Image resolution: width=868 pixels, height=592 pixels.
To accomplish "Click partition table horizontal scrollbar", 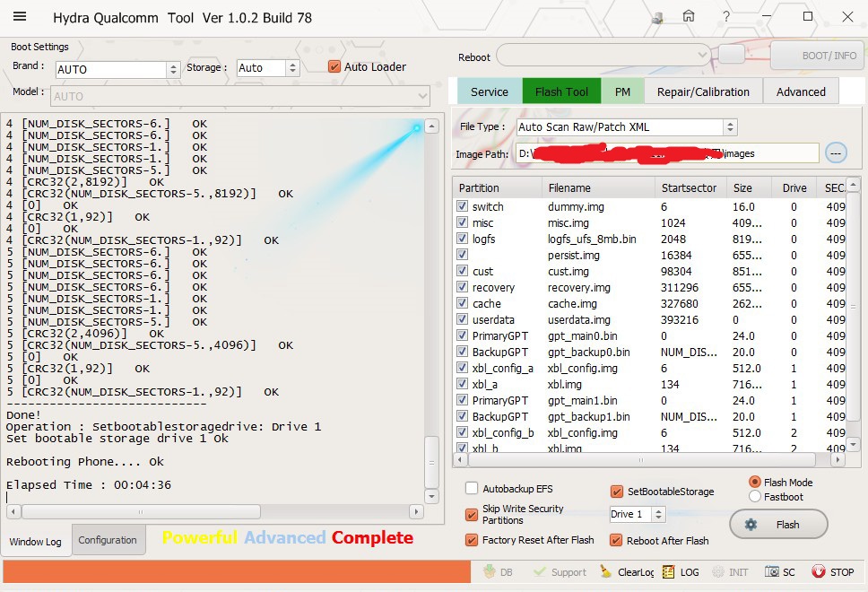I will tap(640, 459).
